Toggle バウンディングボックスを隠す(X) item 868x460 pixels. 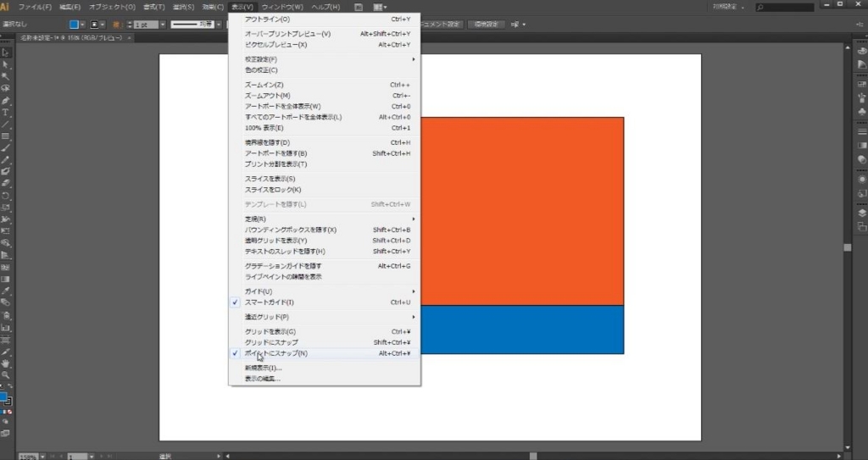[x=325, y=230]
